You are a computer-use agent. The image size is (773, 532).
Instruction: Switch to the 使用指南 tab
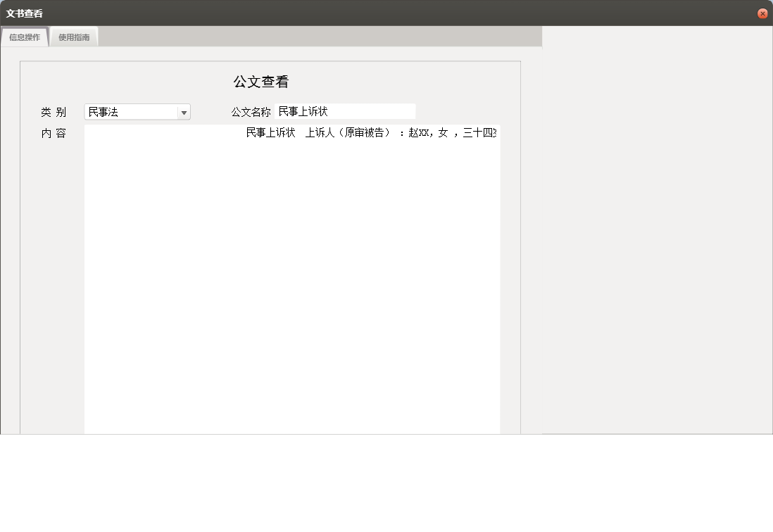(x=73, y=37)
